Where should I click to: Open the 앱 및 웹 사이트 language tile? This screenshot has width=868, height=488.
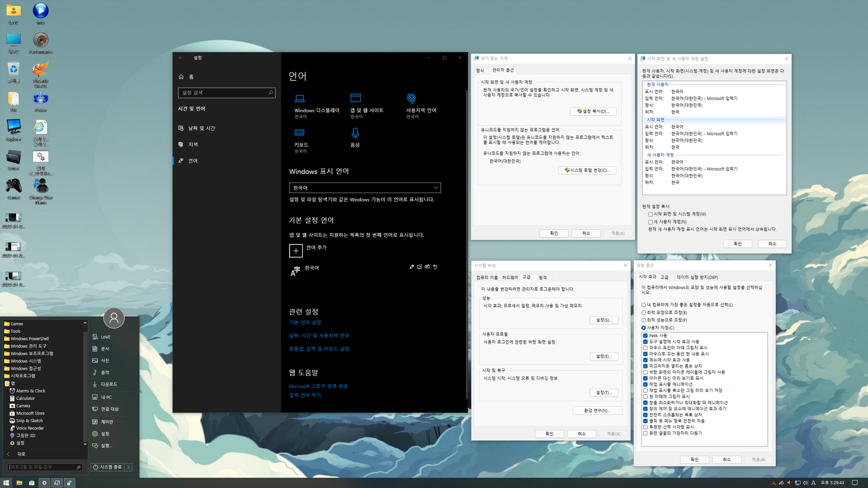tap(367, 107)
